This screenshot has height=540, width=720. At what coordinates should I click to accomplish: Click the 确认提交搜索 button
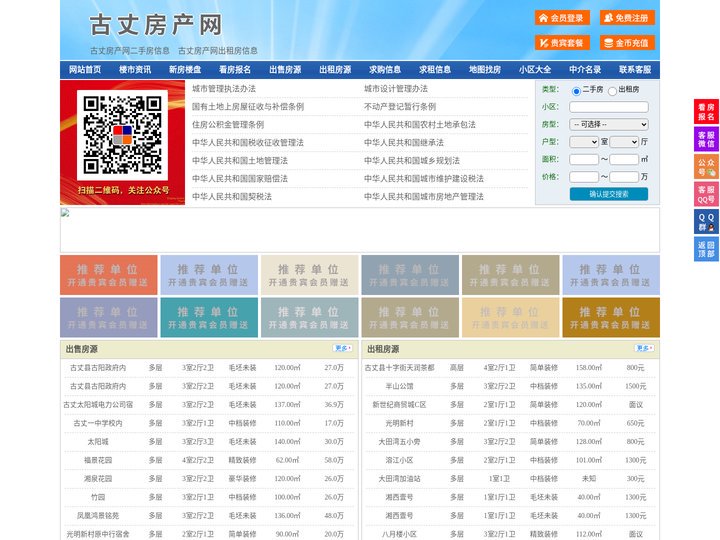(609, 194)
